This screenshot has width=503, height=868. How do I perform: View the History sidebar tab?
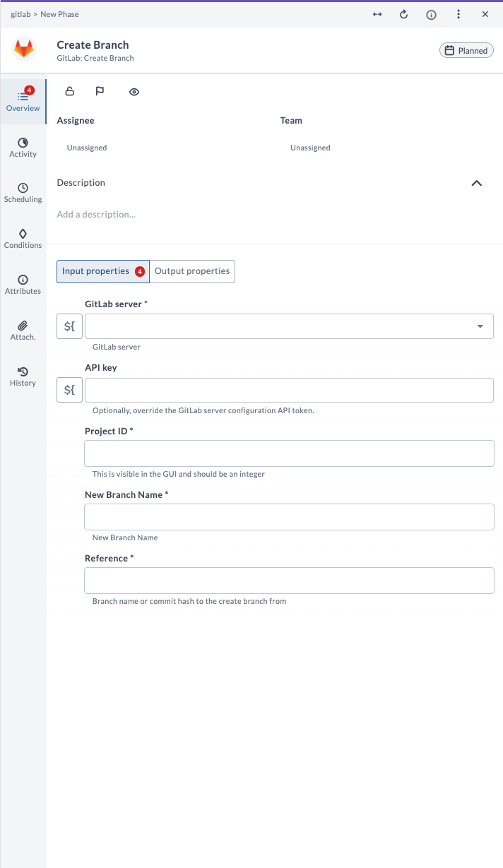click(x=23, y=376)
